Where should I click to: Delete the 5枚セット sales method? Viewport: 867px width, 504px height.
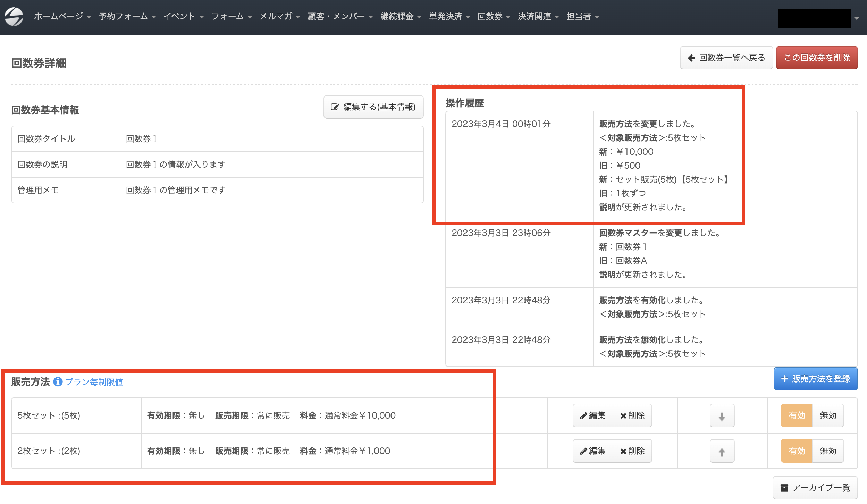coord(632,415)
